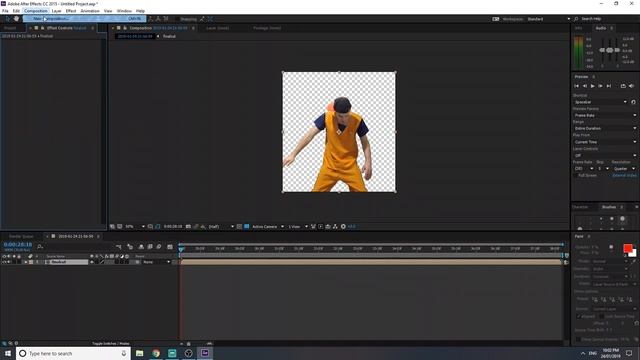Image resolution: width=640 pixels, height=360 pixels.
Task: Select the Selection arrow tool
Action: click(x=8, y=19)
